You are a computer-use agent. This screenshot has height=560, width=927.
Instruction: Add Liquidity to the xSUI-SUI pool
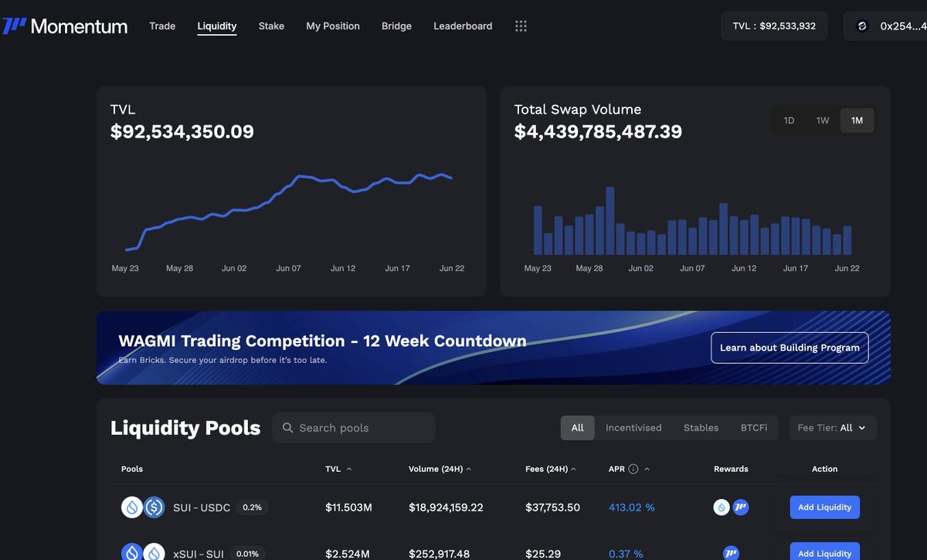[x=824, y=552]
